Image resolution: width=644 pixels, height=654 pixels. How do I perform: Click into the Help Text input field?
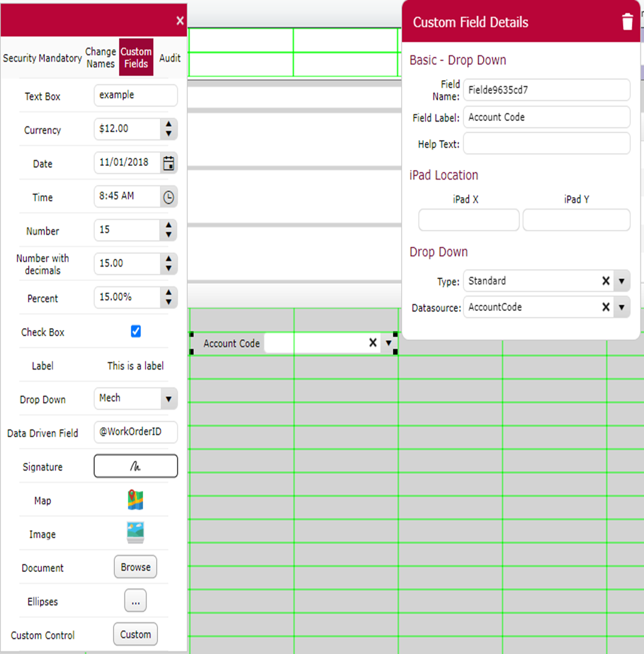[x=546, y=144]
